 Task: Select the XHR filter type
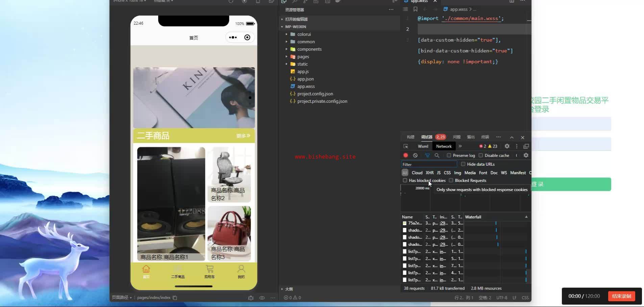[x=429, y=173]
